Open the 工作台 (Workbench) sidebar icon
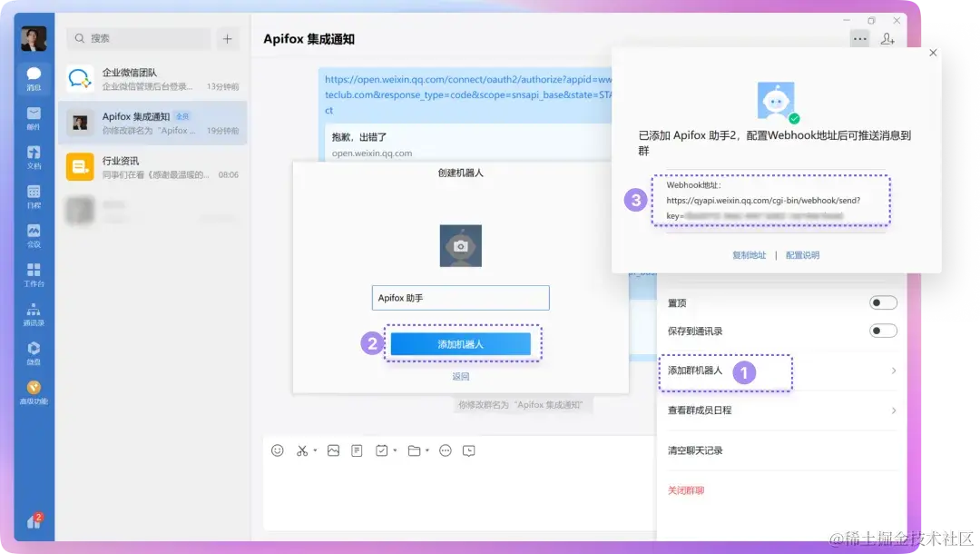Image resolution: width=980 pixels, height=554 pixels. 34,274
